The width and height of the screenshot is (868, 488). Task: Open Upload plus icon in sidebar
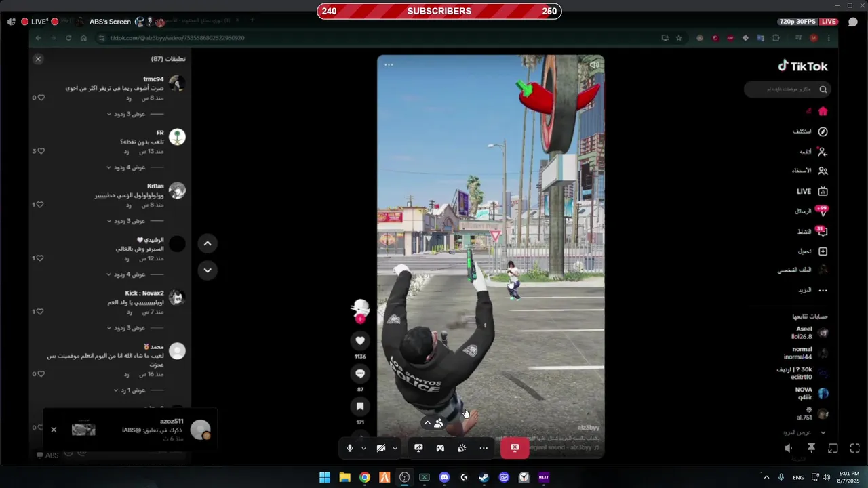pyautogui.click(x=823, y=251)
